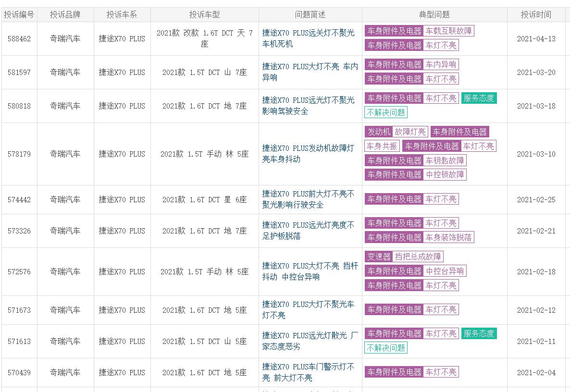Select complaint number 572576

(x=19, y=272)
